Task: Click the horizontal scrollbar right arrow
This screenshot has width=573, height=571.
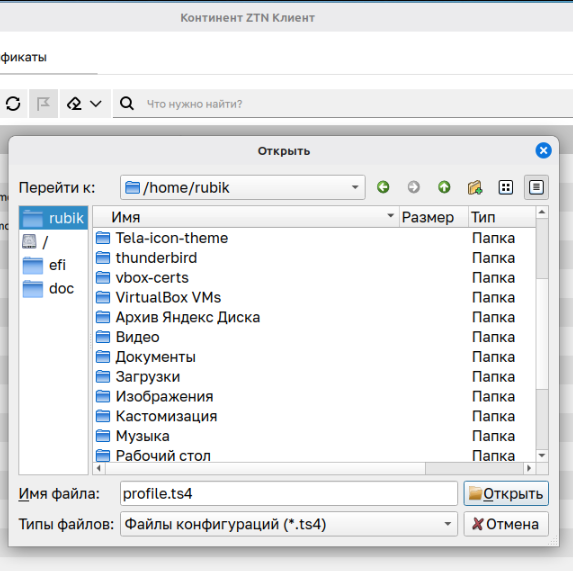Action: pos(529,468)
